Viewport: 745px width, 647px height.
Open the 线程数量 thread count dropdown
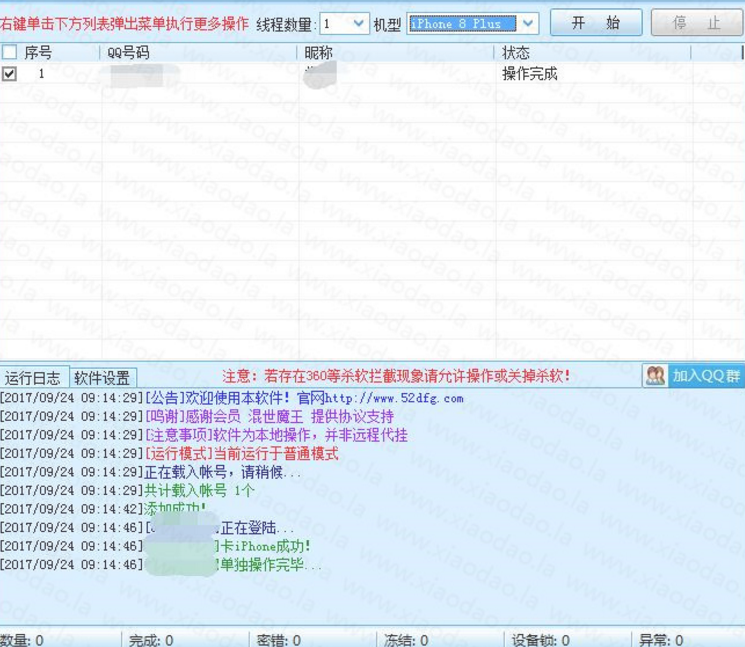pyautogui.click(x=359, y=23)
